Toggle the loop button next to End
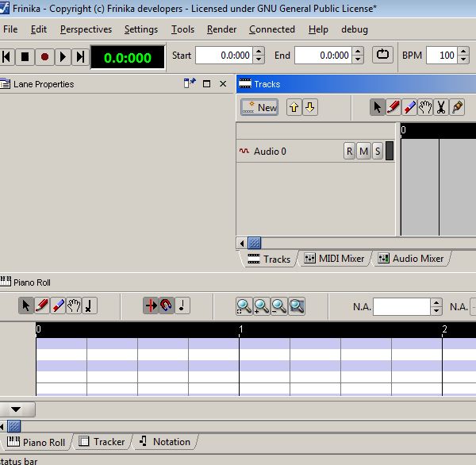The image size is (476, 465). (x=382, y=56)
